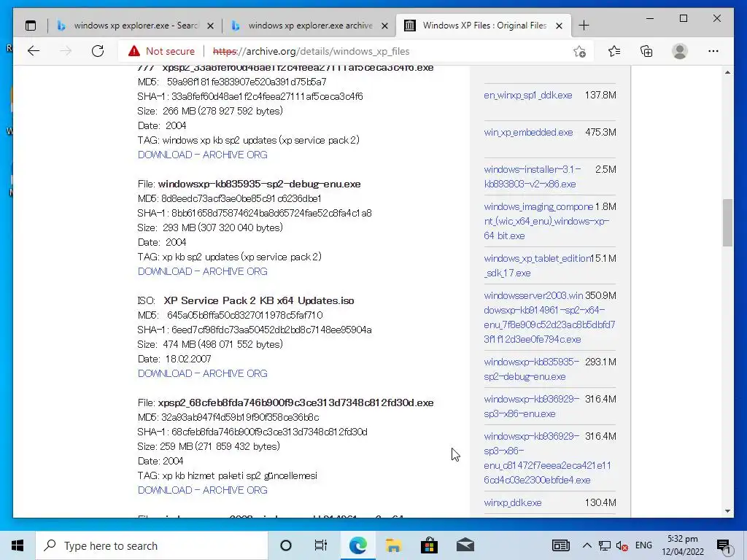Image resolution: width=747 pixels, height=560 pixels.
Task: Open a new browser tab
Action: point(584,26)
